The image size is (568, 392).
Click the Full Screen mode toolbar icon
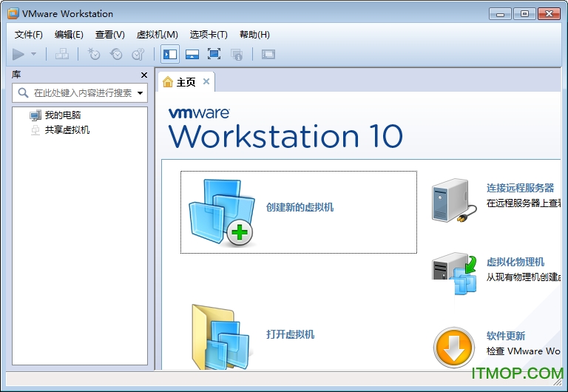(214, 54)
